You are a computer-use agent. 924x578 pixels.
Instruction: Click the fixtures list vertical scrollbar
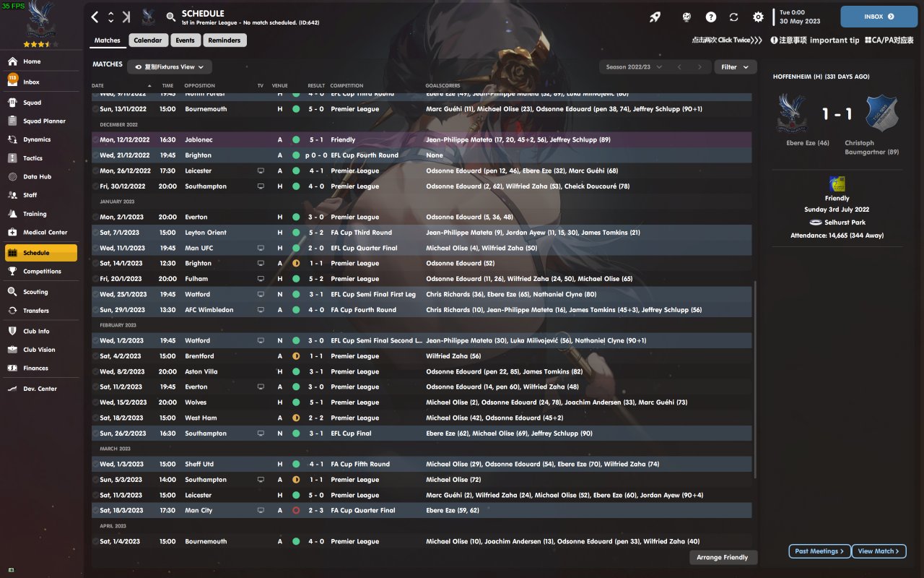[755, 379]
